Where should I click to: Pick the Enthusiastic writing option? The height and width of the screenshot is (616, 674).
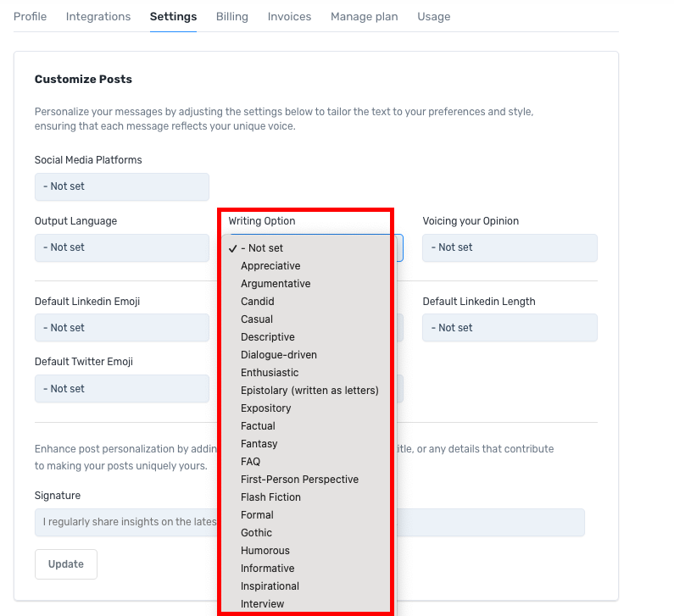point(270,373)
